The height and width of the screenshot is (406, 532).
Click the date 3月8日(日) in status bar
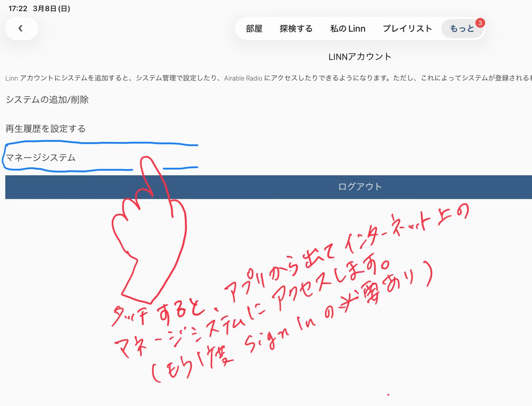click(x=52, y=9)
